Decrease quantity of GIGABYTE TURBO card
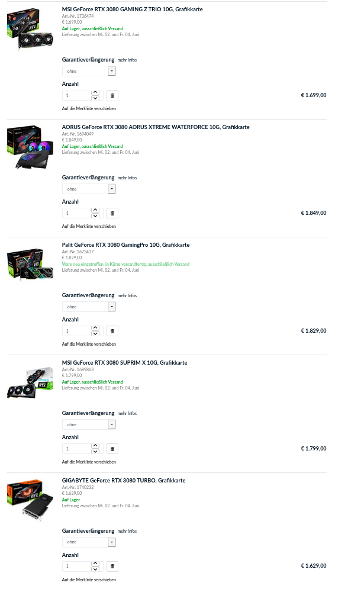Viewport: 364px width, 589px height. [x=95, y=569]
